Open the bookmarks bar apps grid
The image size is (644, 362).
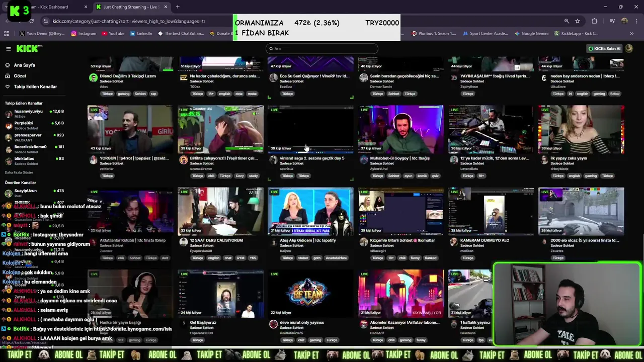pos(7,34)
